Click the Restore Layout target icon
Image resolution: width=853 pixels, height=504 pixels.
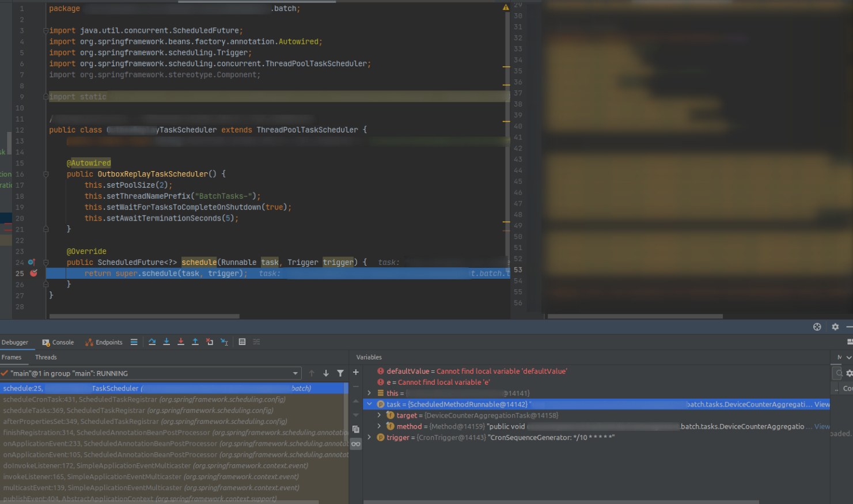(817, 327)
